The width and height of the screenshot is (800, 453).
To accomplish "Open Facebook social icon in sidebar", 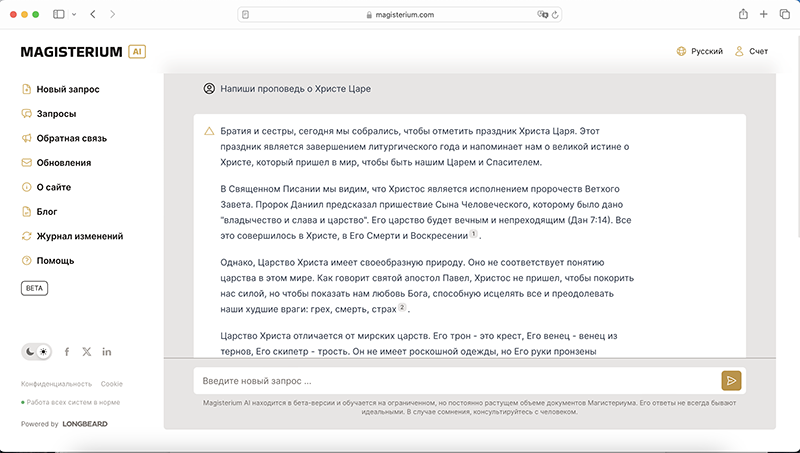I will [67, 352].
